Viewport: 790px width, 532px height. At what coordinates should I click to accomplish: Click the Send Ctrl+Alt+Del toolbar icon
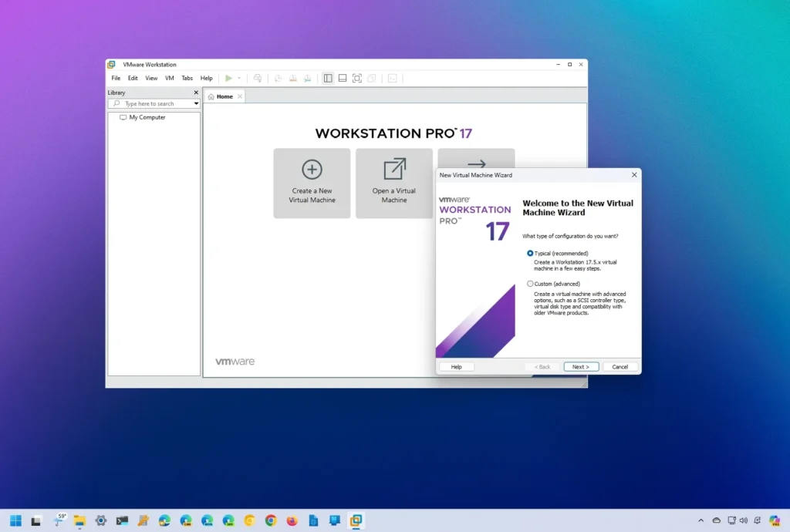(x=258, y=78)
